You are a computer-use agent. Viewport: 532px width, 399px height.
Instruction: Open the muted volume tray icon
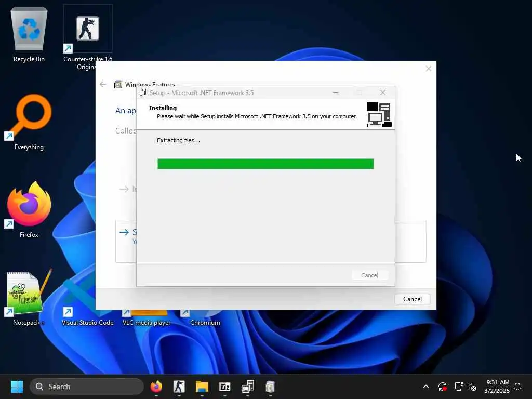pyautogui.click(x=472, y=387)
